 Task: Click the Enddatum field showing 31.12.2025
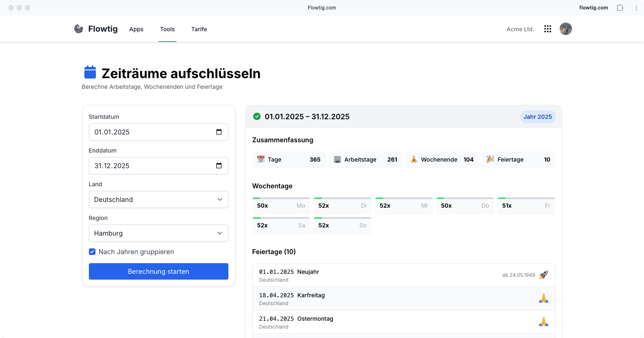pos(158,166)
